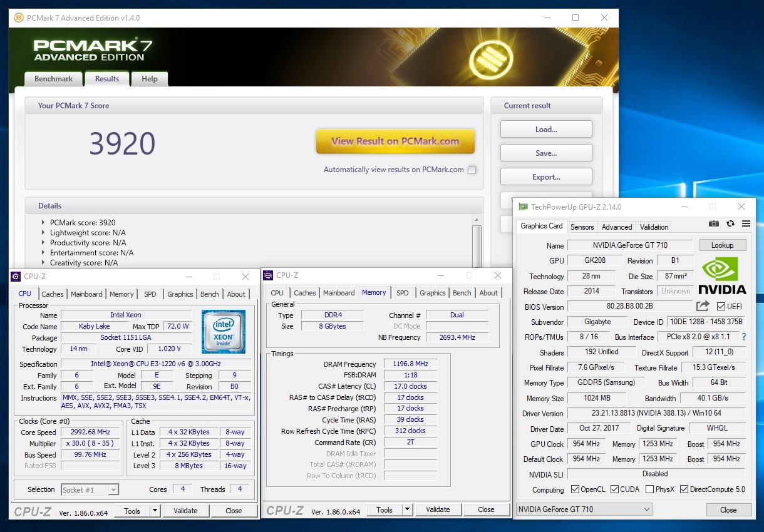This screenshot has width=764, height=532.
Task: Open the GPU-Z hamburger menu
Action: click(x=746, y=223)
